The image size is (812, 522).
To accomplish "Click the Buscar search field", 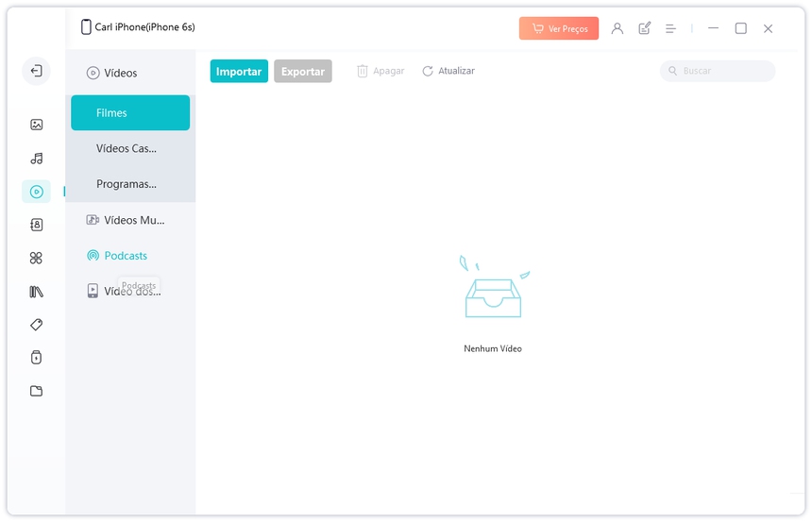I will pyautogui.click(x=718, y=71).
